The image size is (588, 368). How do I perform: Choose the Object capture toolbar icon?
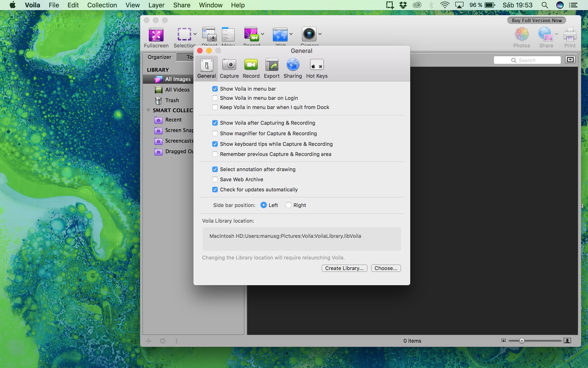click(209, 34)
